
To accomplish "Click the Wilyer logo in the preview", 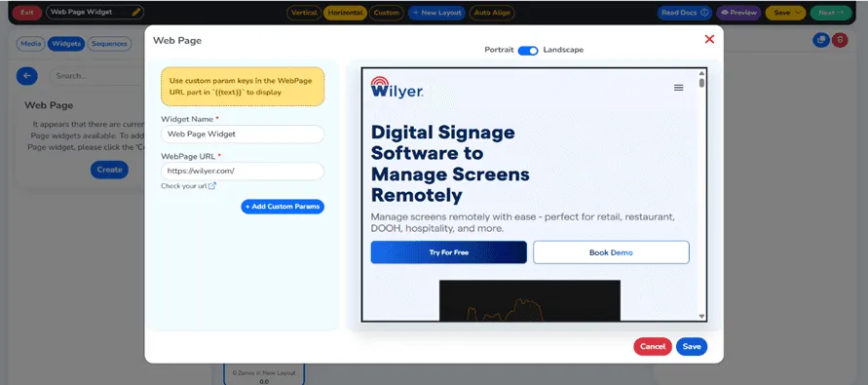I will point(396,88).
